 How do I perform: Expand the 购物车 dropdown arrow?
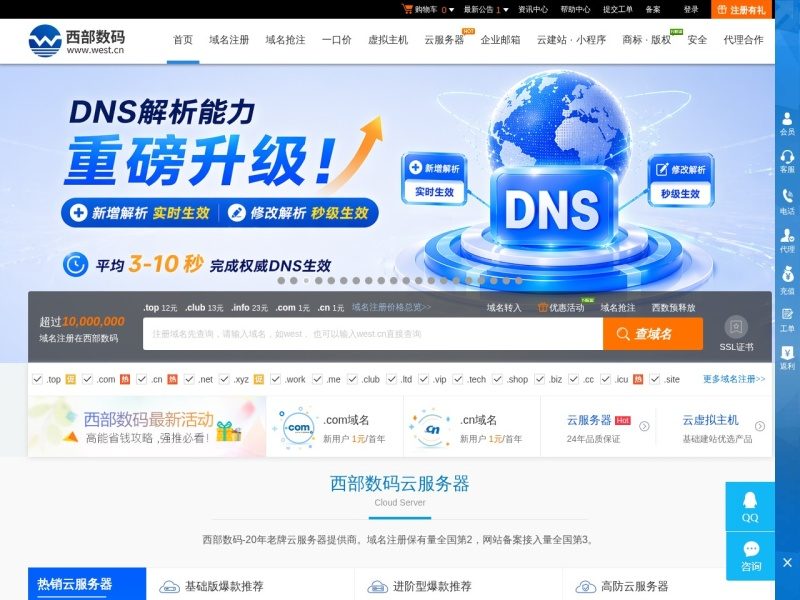click(452, 10)
